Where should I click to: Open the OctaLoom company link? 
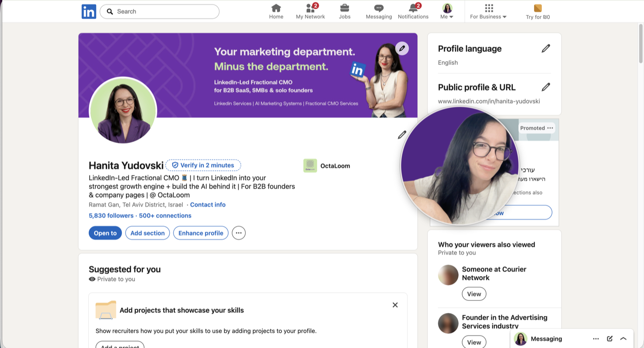click(x=327, y=166)
